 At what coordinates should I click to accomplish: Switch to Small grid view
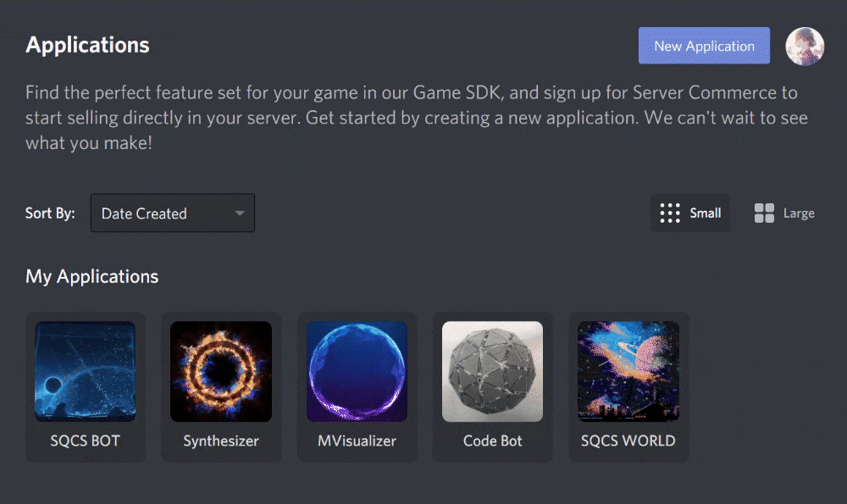(689, 213)
